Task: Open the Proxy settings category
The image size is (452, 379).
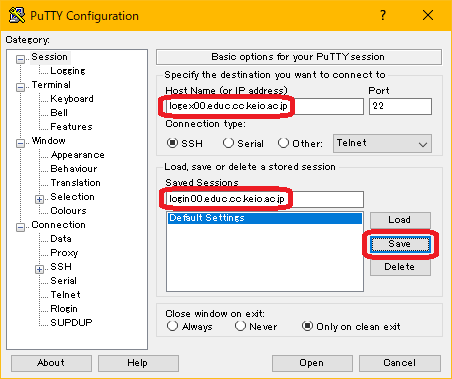Action: click(64, 253)
